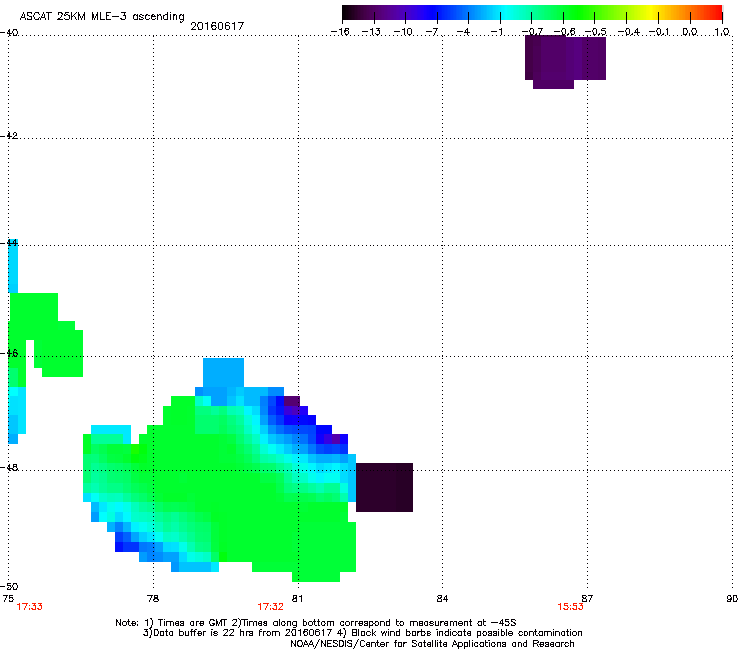The width and height of the screenshot is (740, 650).
Task: Click the red end of the colorbar
Action: point(713,12)
